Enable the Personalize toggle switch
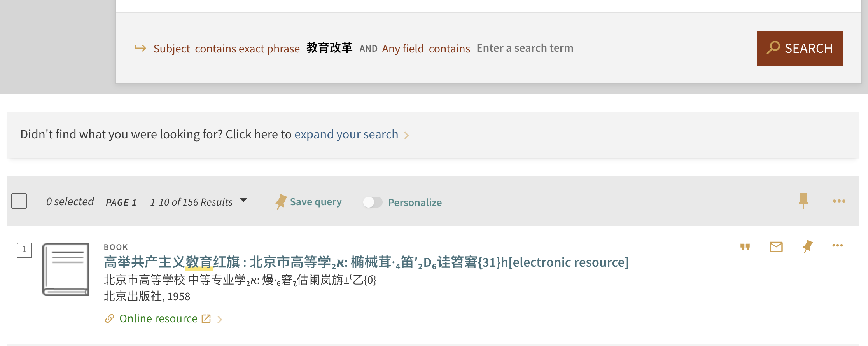The image size is (868, 346). point(373,202)
